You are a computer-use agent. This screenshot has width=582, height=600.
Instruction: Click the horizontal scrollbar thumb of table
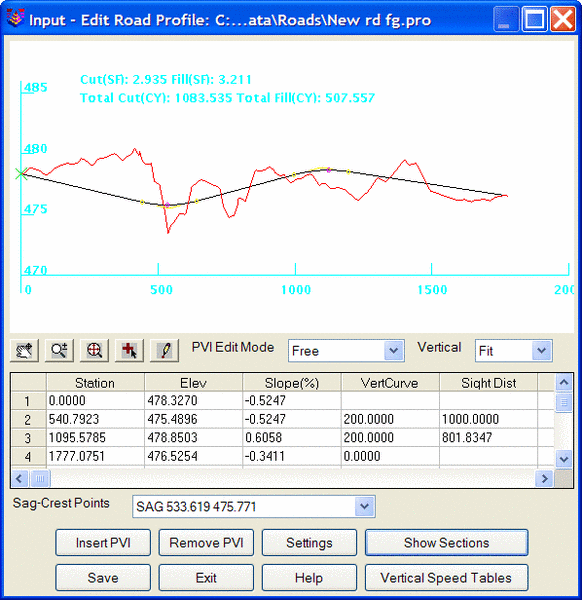coord(40,478)
